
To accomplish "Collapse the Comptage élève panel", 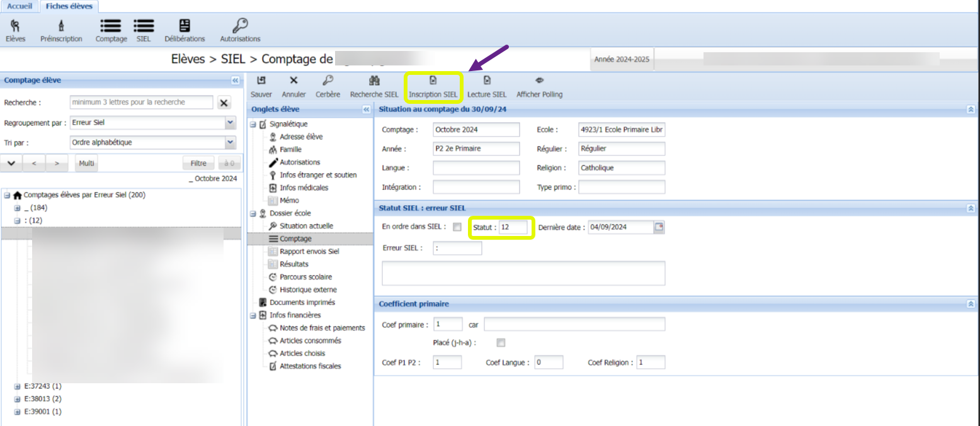I will coord(235,81).
